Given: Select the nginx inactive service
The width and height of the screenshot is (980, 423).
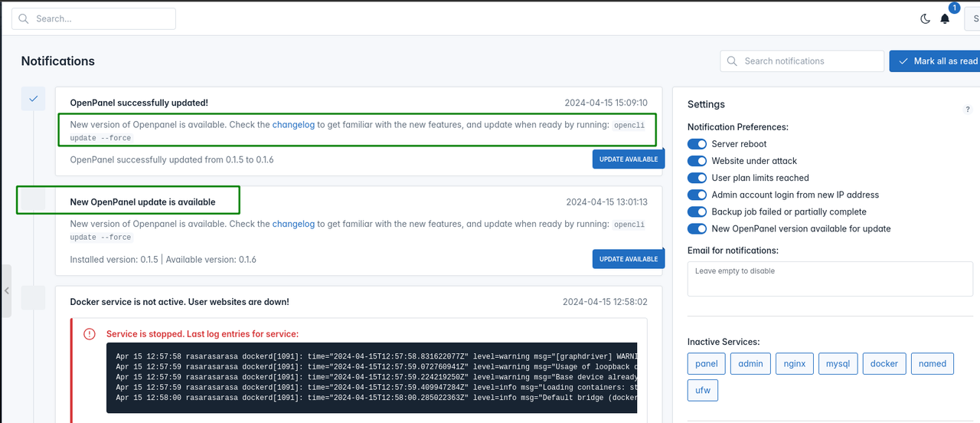Looking at the screenshot, I should click(x=795, y=364).
